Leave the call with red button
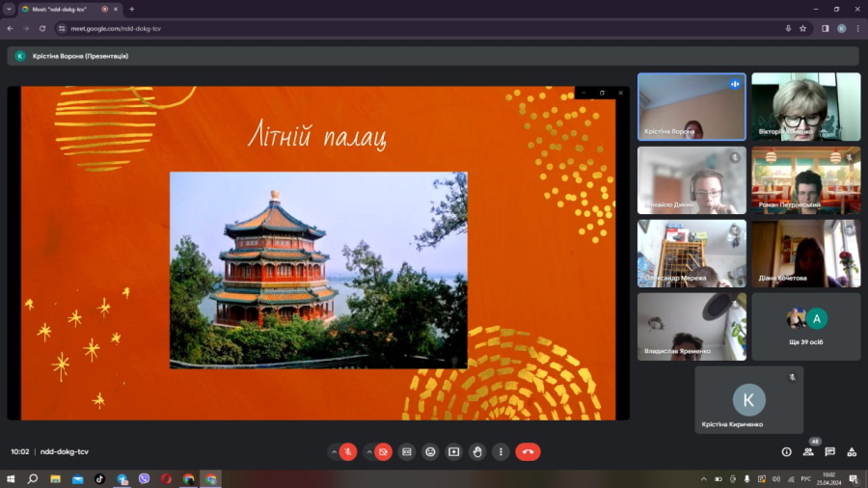868x488 pixels. pos(529,452)
